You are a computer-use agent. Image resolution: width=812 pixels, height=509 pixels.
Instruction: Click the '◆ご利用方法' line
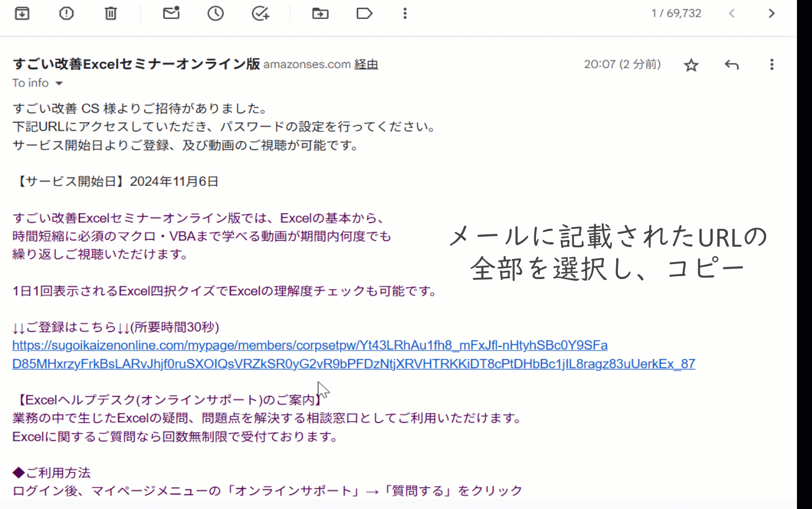coord(51,473)
